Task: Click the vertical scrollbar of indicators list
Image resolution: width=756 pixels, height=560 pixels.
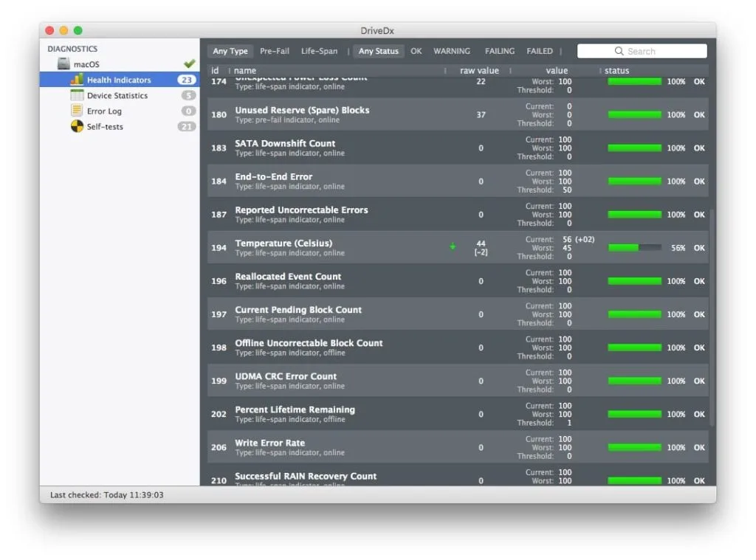Action: tap(712, 318)
